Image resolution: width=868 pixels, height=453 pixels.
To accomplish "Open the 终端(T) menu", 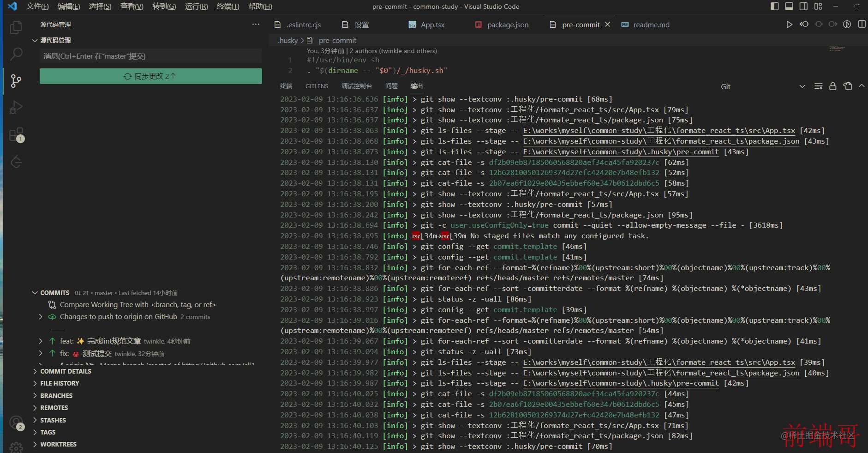I will pos(228,6).
